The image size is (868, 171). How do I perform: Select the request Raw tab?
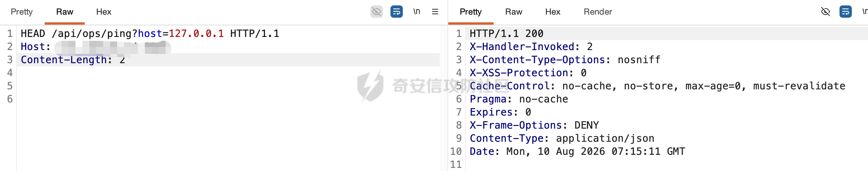(x=65, y=12)
